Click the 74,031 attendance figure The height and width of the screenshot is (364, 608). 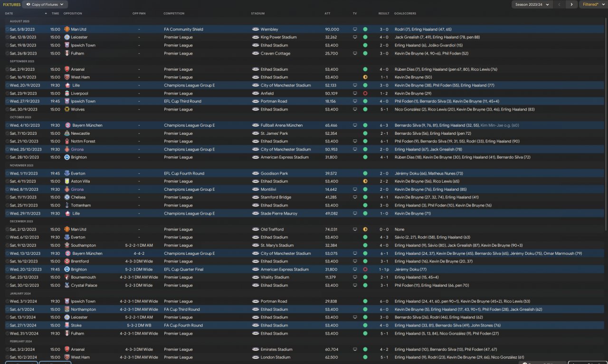tap(331, 230)
